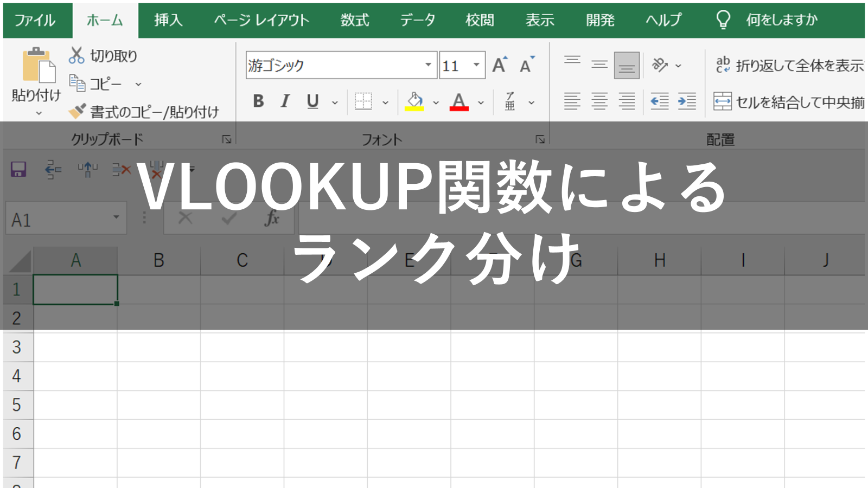Click the 切り取り button label

(114, 56)
